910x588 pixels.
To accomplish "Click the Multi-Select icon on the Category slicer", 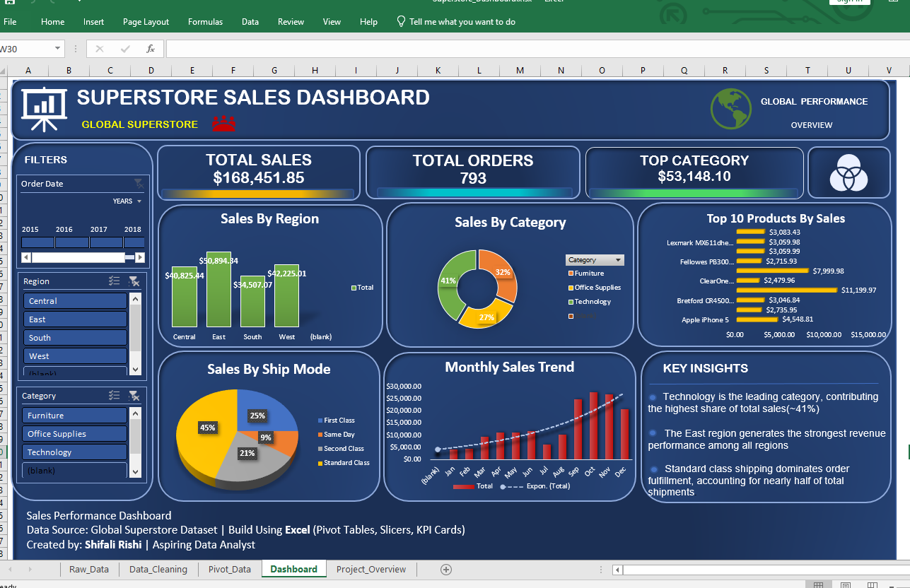I will (x=114, y=396).
